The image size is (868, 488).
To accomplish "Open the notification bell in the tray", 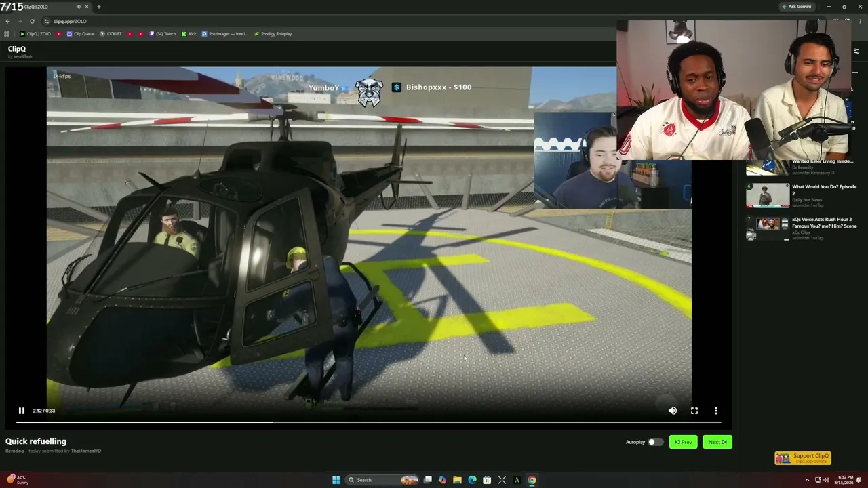I will pyautogui.click(x=859, y=480).
